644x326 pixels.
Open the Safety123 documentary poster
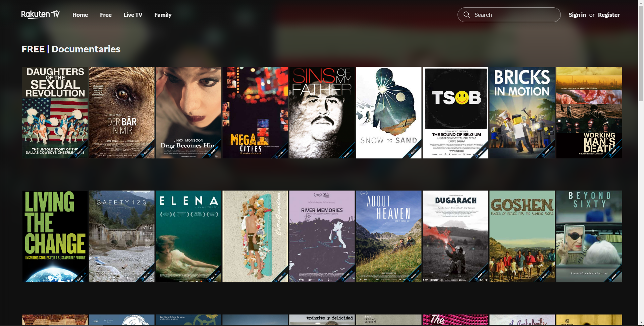point(122,236)
